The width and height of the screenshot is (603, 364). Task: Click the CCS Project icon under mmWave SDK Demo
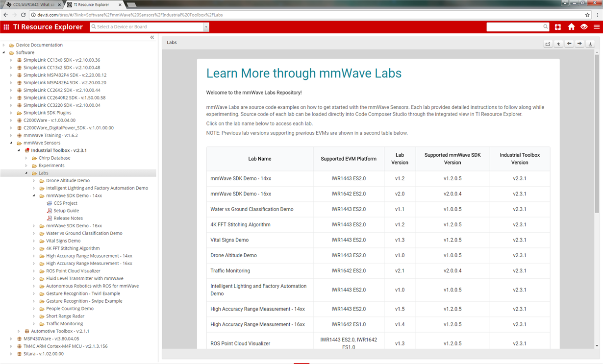(x=49, y=203)
